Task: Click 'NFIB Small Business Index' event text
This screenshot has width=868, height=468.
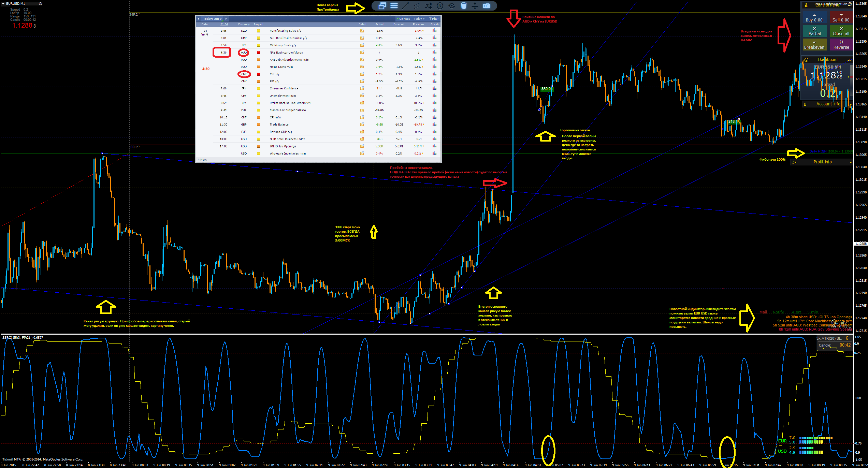Action: click(x=287, y=139)
